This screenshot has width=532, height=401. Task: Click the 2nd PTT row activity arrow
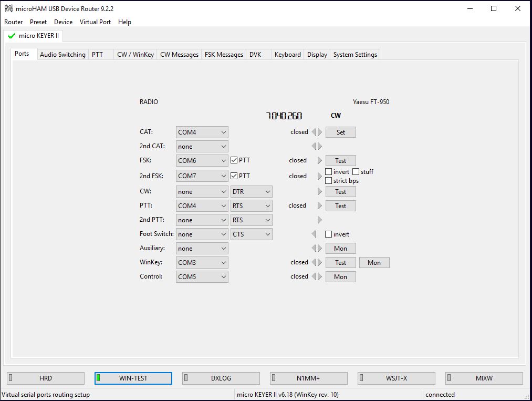click(320, 220)
